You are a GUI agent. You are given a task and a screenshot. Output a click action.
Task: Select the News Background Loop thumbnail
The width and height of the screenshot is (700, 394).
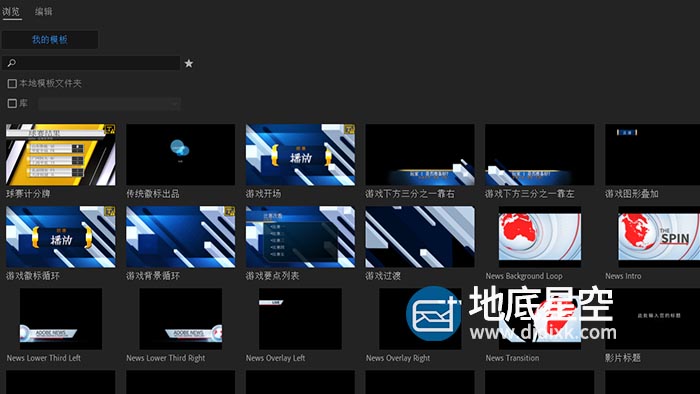(x=540, y=236)
